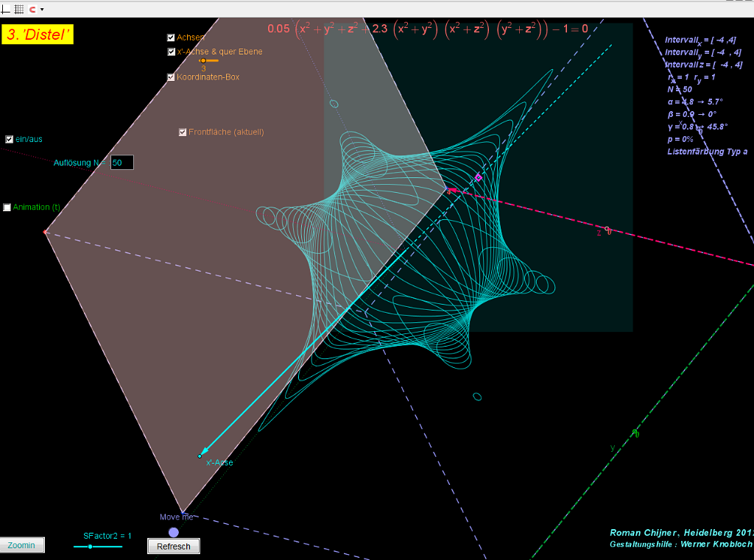Uncheck the Koordinaten-Box checkbox
Viewport: 754px width, 560px height.
point(172,77)
